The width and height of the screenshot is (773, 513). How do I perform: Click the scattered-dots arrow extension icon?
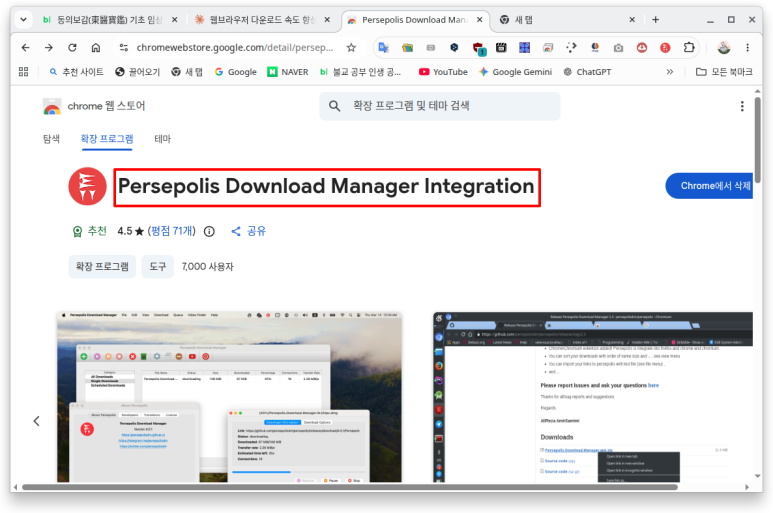click(x=571, y=47)
